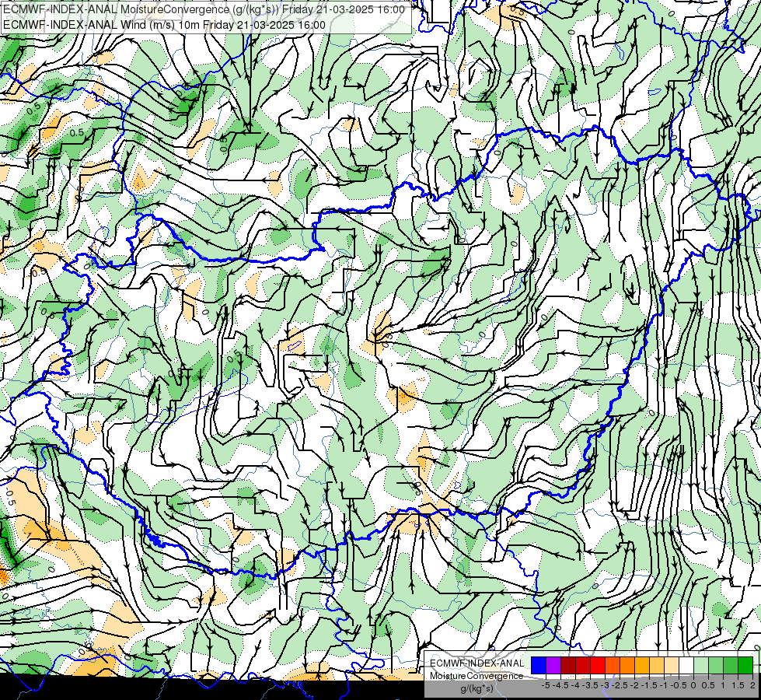Click the amber swatch between -1.5 and -1
This screenshot has width=761, height=700.
click(x=642, y=665)
